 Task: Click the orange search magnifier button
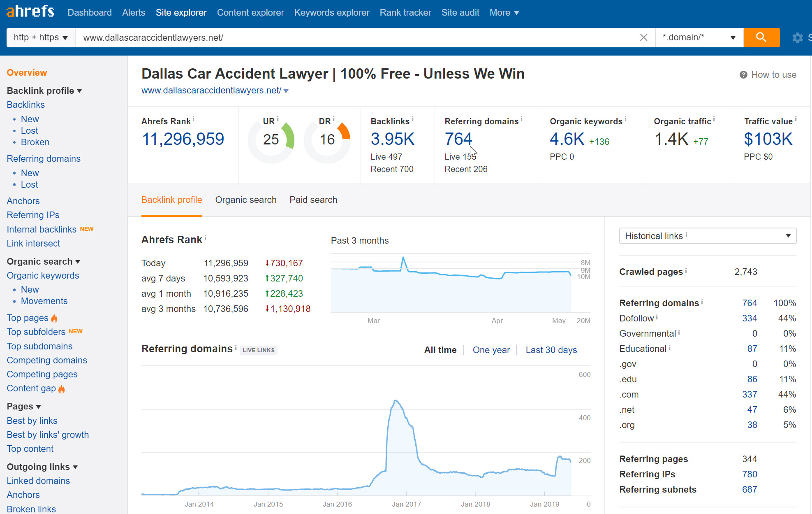761,37
